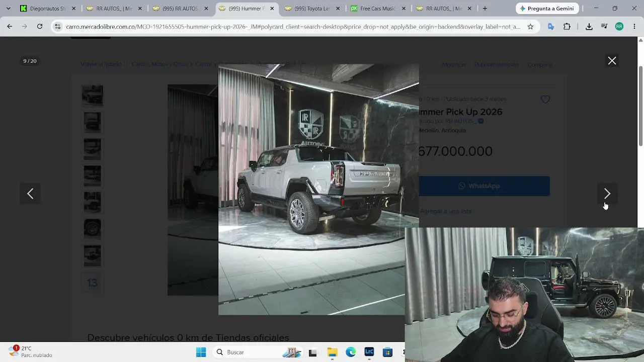This screenshot has width=644, height=362.
Task: Launch Microsoft Edge from the taskbar
Action: 351,352
